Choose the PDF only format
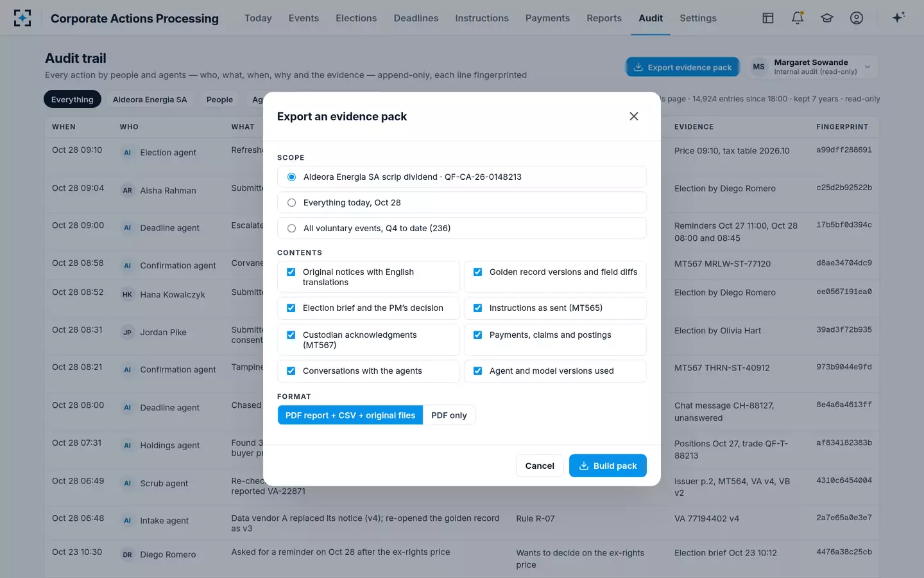 tap(449, 416)
